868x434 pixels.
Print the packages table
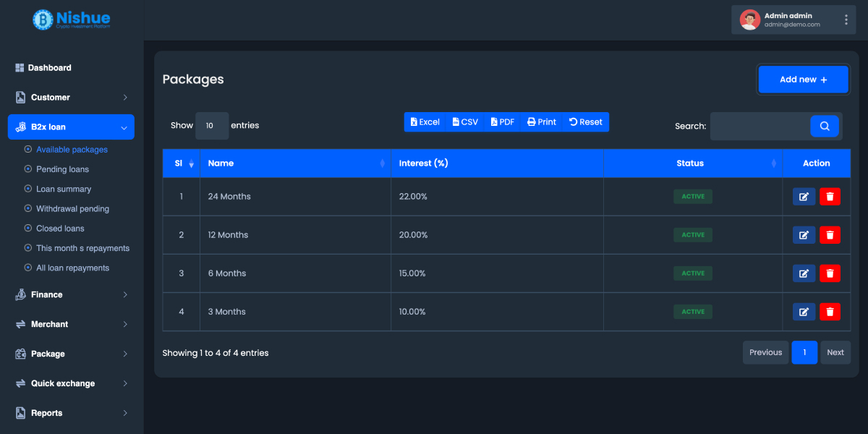click(540, 122)
